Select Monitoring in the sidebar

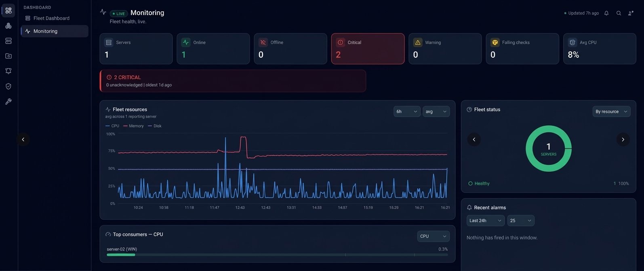(55, 31)
